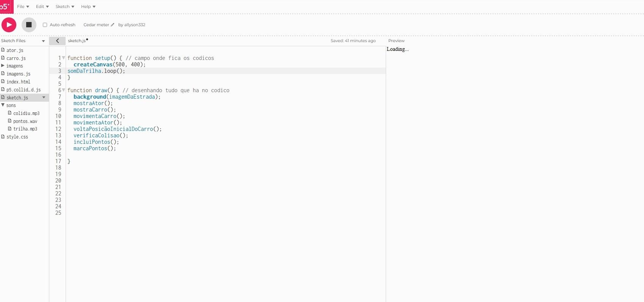Click line number 25 in the gutter
This screenshot has height=302, width=644.
58,213
